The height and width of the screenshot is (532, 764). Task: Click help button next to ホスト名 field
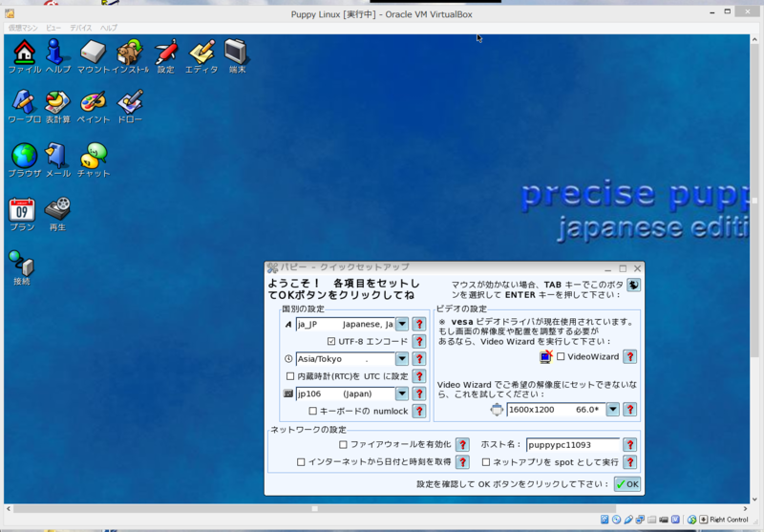[x=630, y=444]
